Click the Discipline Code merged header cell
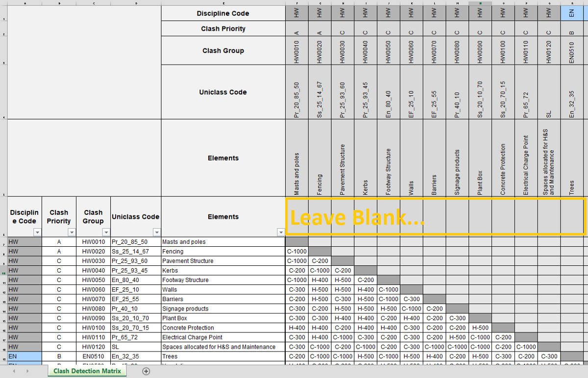The image size is (588, 378). pos(223,13)
